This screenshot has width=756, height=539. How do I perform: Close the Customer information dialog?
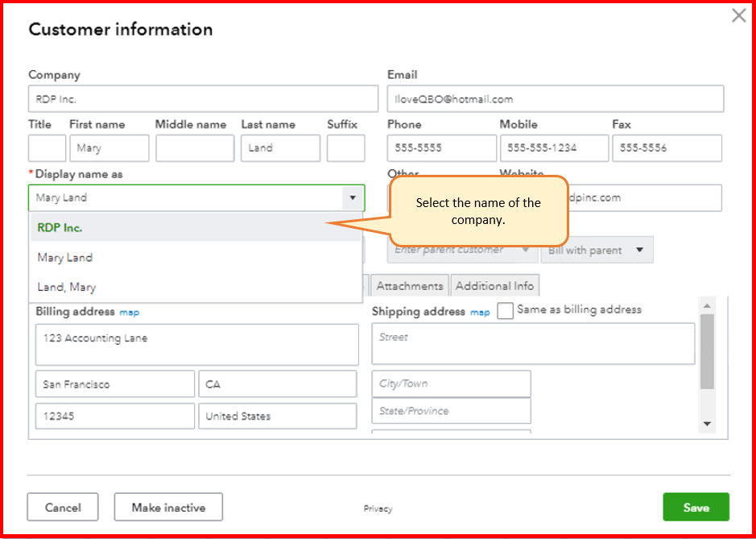click(738, 15)
